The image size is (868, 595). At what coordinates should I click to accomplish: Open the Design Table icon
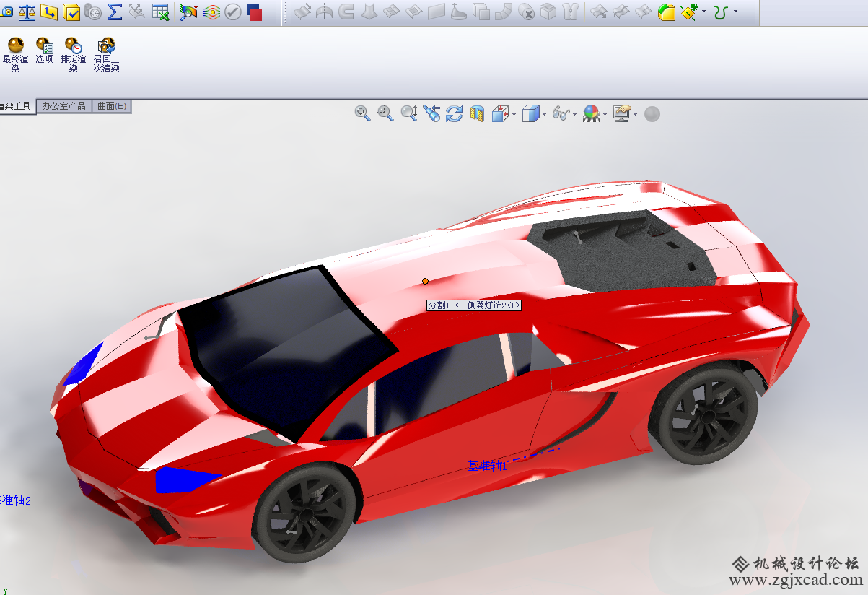point(160,12)
